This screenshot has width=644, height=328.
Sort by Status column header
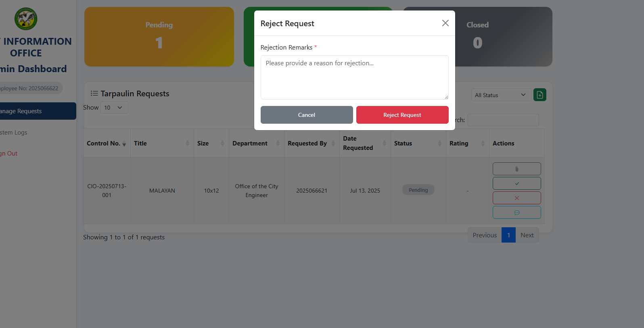click(418, 143)
